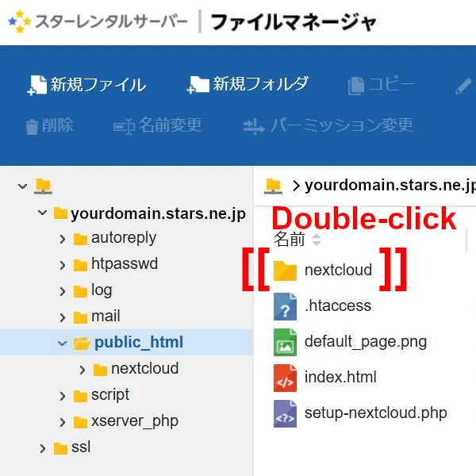Collapse the public_html folder chevron
This screenshot has width=476, height=476.
pyautogui.click(x=62, y=344)
